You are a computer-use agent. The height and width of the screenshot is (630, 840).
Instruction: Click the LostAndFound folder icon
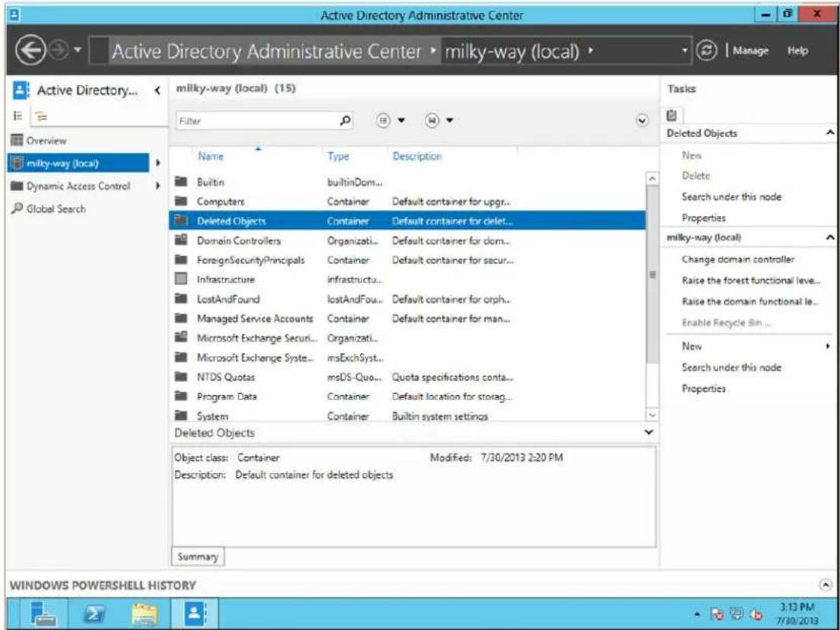[181, 299]
